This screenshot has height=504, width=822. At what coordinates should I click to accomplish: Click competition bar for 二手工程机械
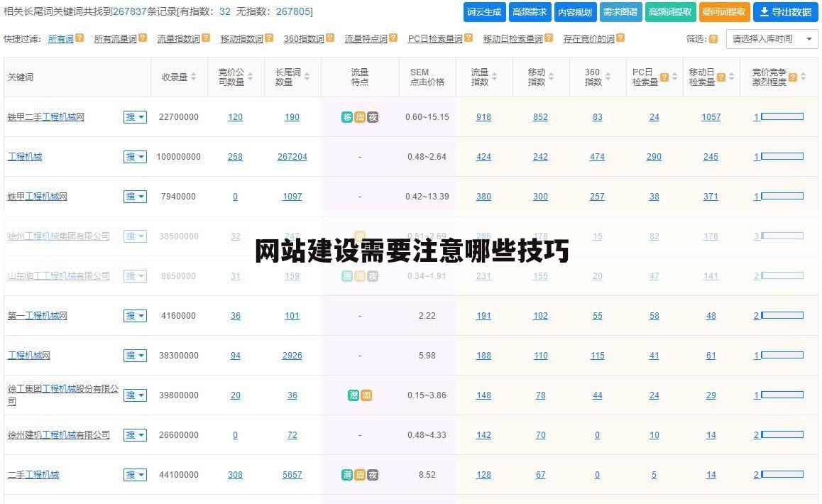click(x=782, y=474)
